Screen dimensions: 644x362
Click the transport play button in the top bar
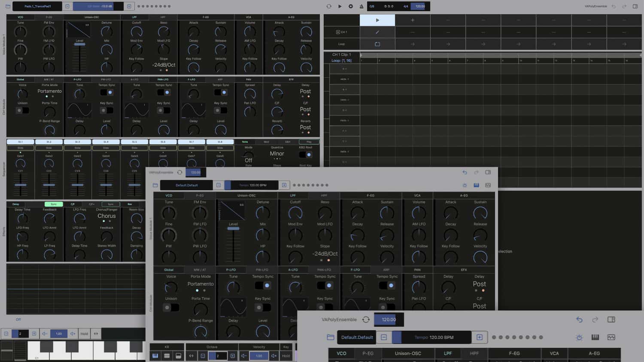coord(340,6)
